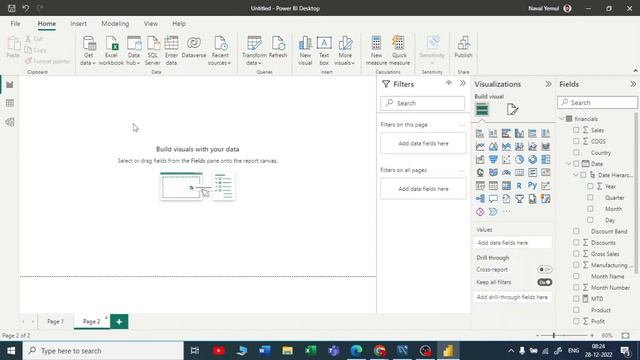Collapse the Fields pane
The image size is (640, 360).
633,84
